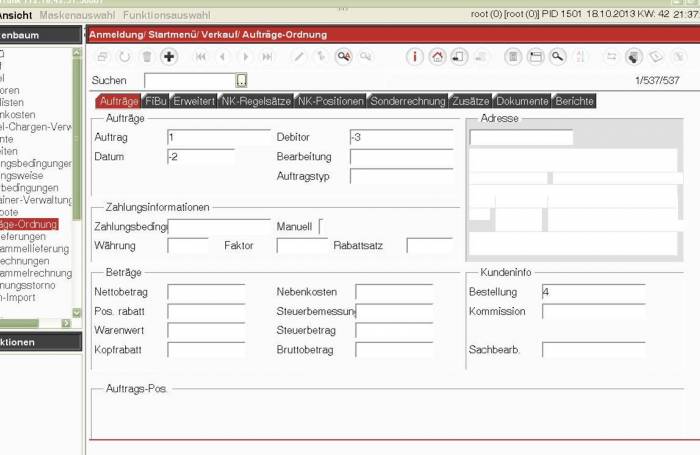Click the plus icon to add a record
Screen dimensions: 700x455
[169, 57]
